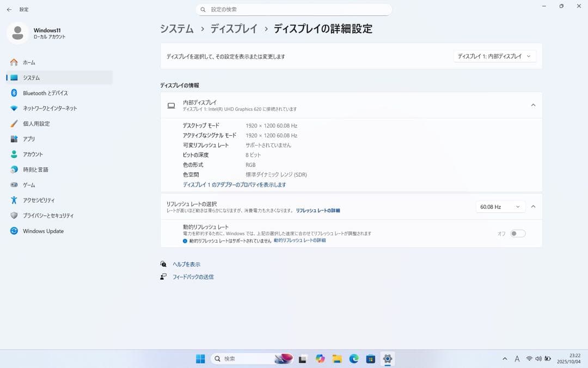Go back to システム using the breadcrumb

(x=177, y=28)
